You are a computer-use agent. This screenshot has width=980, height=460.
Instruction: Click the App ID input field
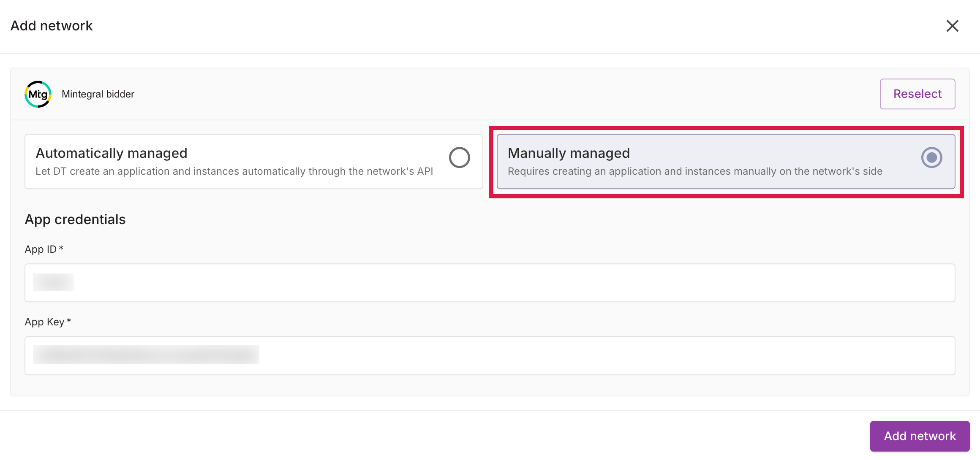pyautogui.click(x=490, y=283)
